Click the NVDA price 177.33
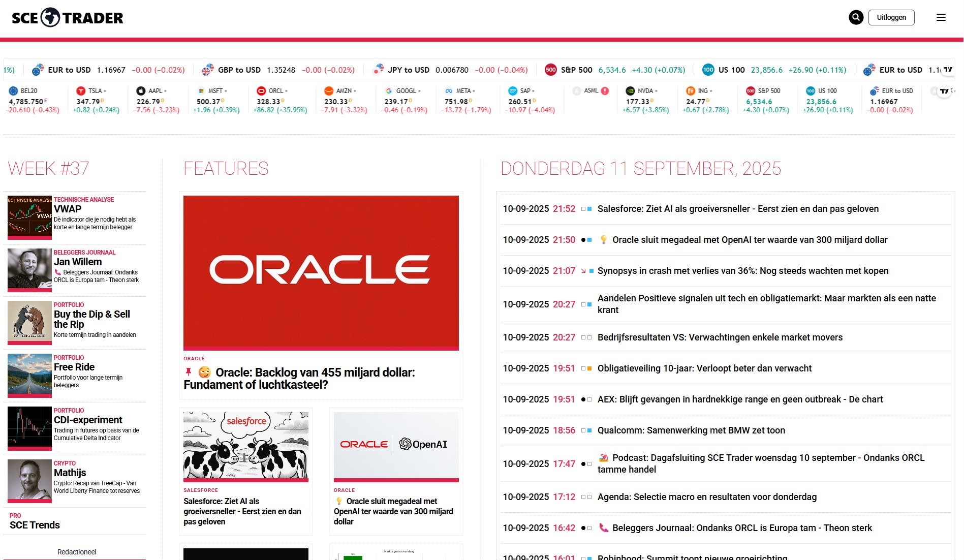Viewport: 964px width, 560px height. (x=637, y=102)
